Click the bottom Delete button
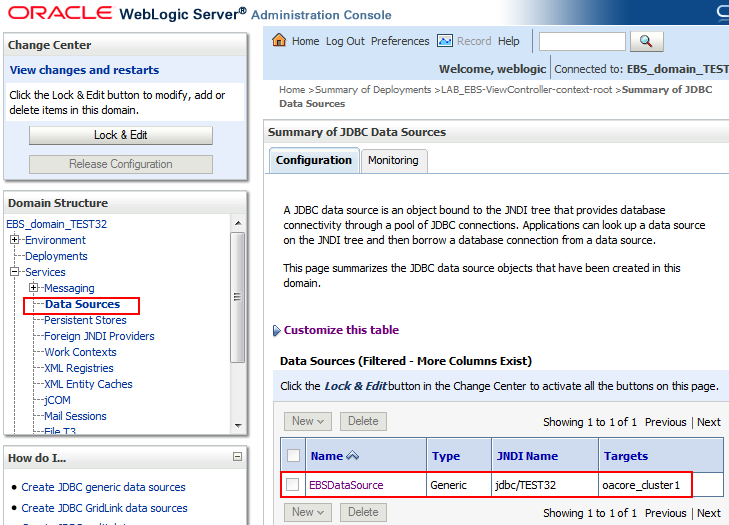Viewport: 729px width, 525px height. [363, 512]
